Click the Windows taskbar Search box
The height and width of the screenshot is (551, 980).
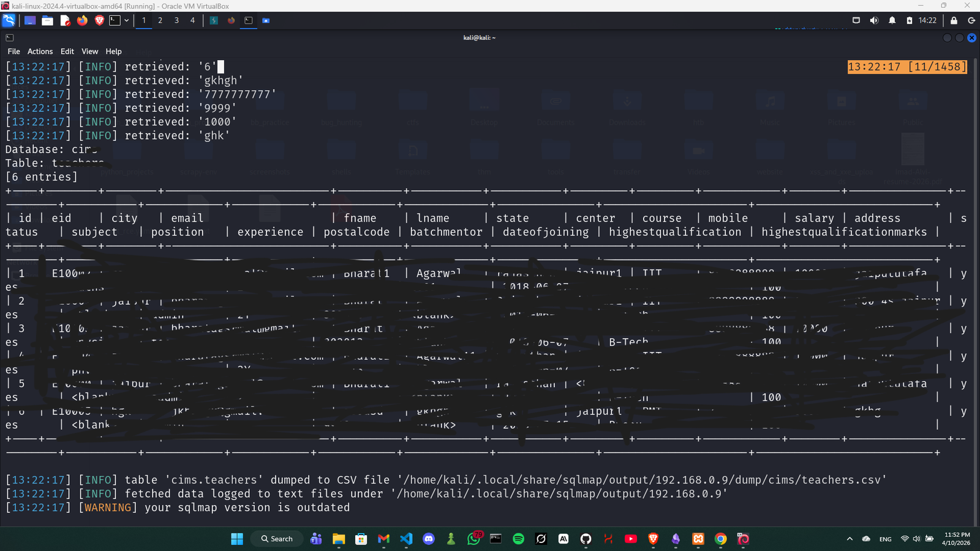tap(277, 539)
